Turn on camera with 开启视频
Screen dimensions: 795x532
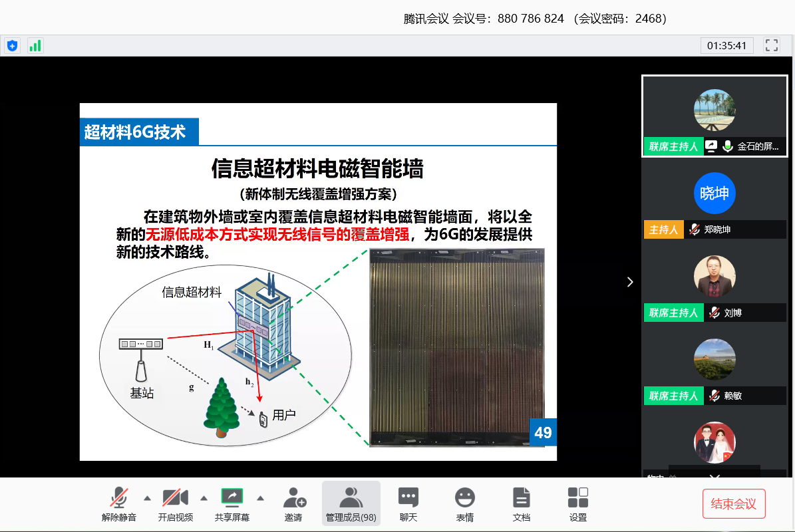176,504
